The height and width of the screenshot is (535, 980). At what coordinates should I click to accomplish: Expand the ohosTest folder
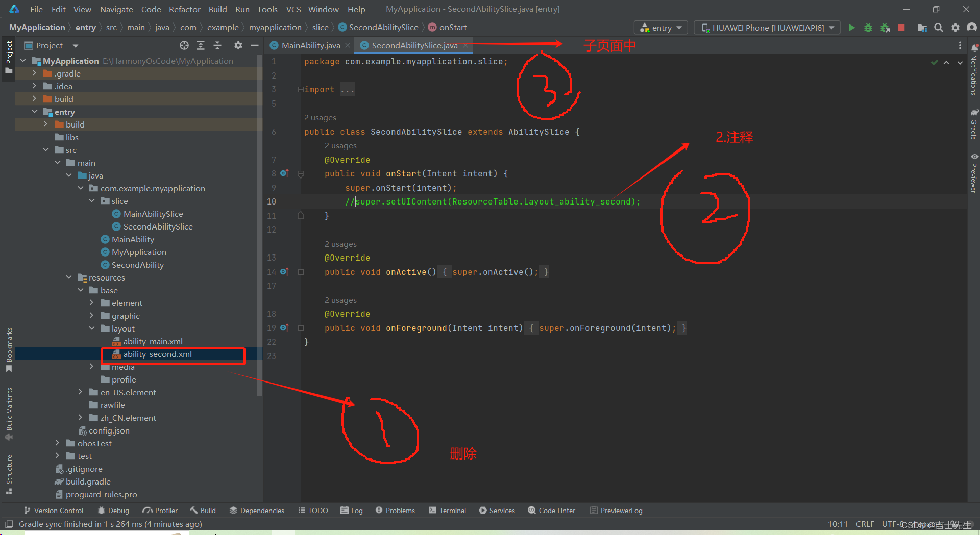tap(57, 443)
